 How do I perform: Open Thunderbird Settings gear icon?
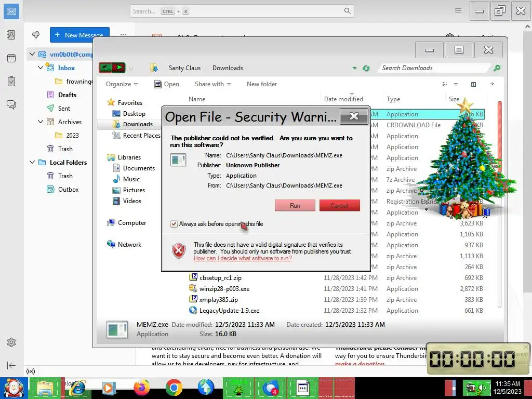[11, 342]
